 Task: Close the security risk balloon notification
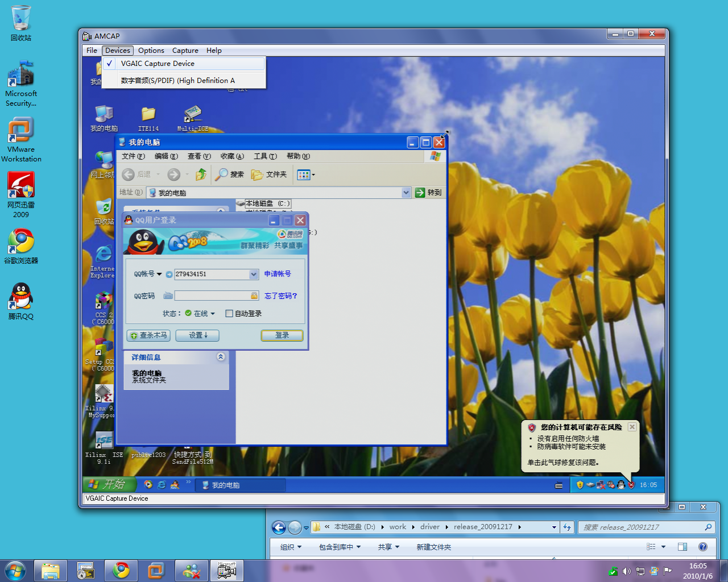[632, 427]
